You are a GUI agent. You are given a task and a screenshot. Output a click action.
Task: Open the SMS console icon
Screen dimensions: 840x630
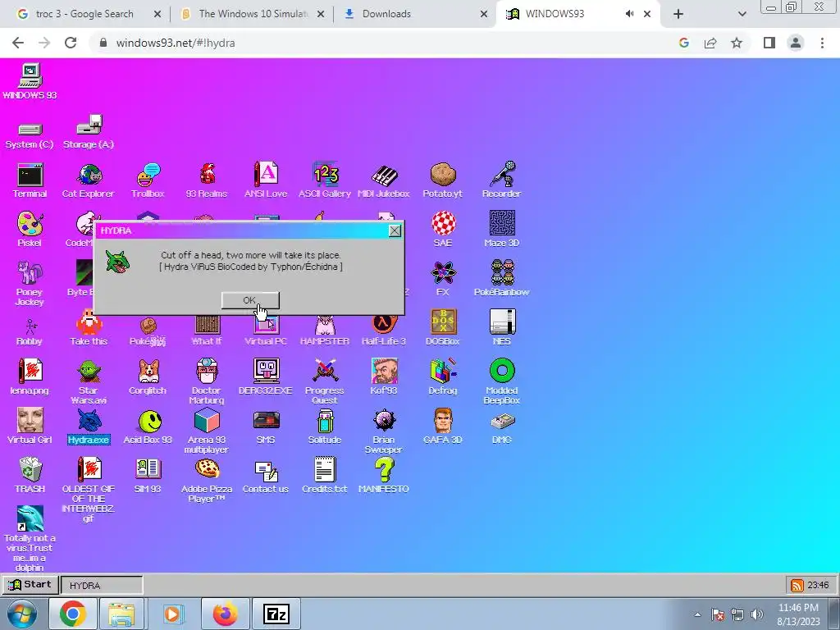click(x=266, y=427)
